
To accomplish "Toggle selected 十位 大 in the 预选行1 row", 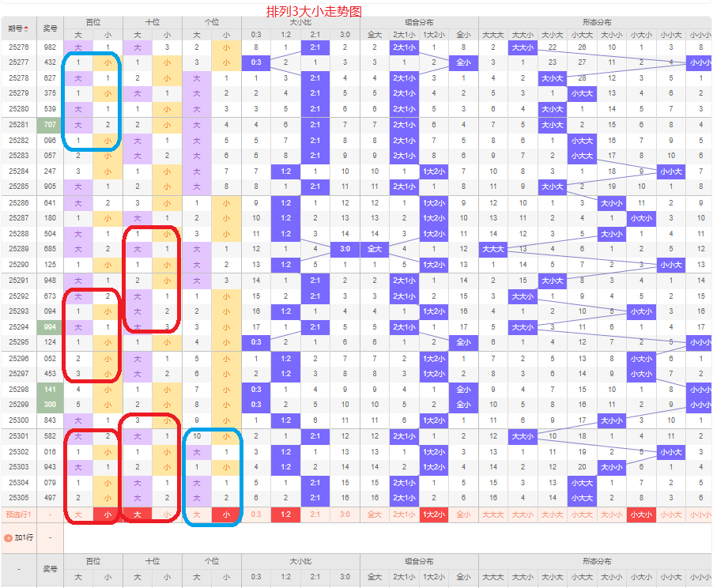I will (138, 514).
